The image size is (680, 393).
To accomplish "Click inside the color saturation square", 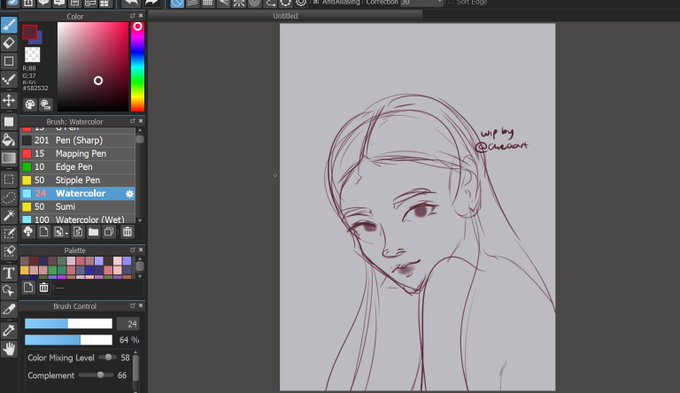I will pyautogui.click(x=93, y=67).
